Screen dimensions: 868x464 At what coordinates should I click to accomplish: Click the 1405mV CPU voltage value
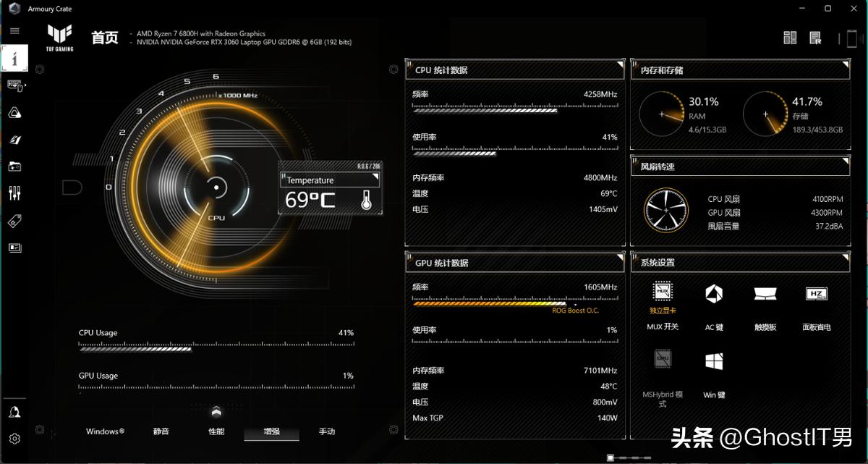(x=603, y=209)
